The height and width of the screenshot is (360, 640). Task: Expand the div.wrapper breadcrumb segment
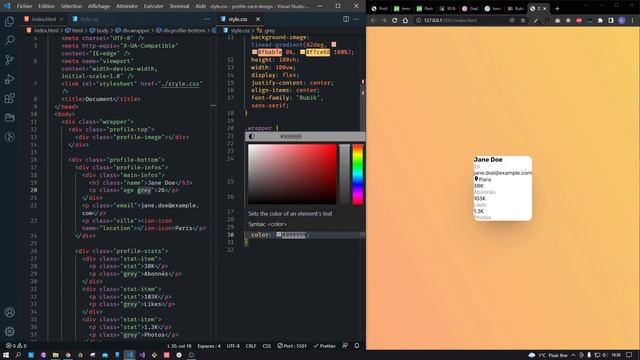tap(132, 31)
